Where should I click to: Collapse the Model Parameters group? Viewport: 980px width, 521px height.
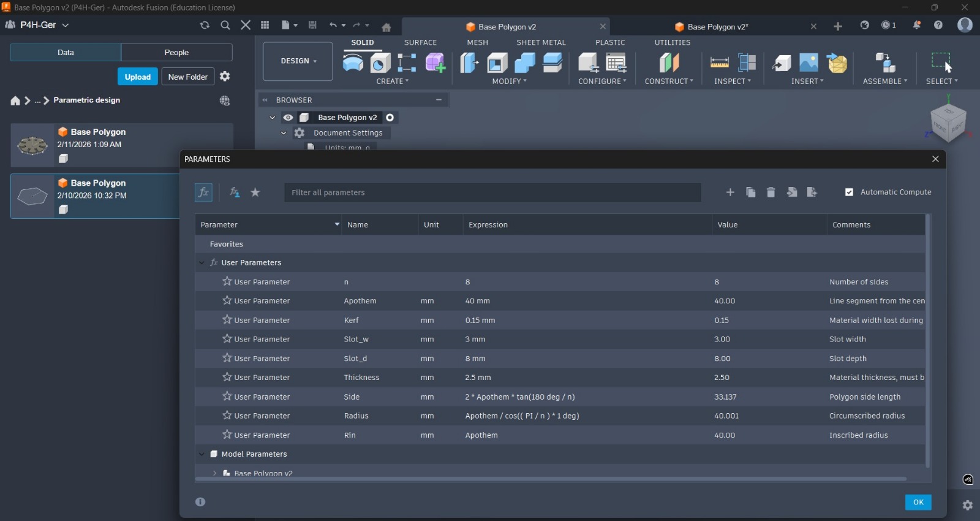tap(202, 454)
